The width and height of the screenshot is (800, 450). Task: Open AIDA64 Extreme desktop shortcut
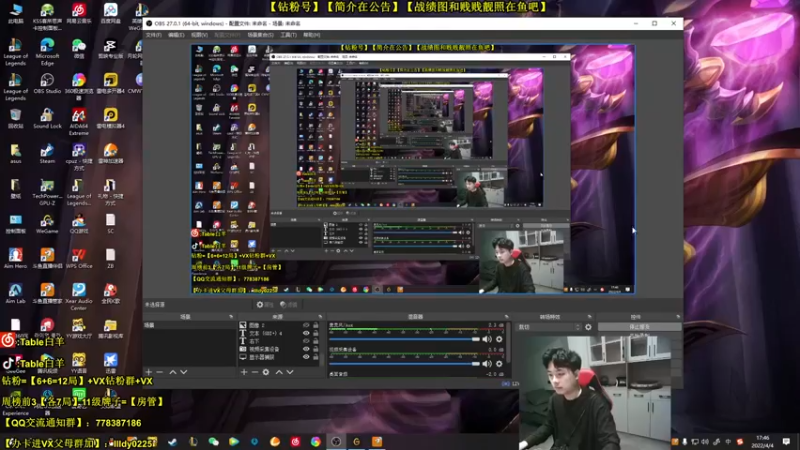coord(79,122)
